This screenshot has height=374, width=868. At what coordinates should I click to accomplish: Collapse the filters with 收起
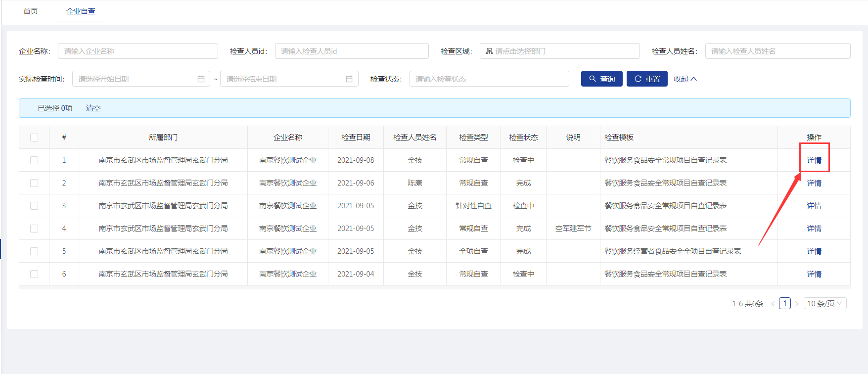pos(685,79)
